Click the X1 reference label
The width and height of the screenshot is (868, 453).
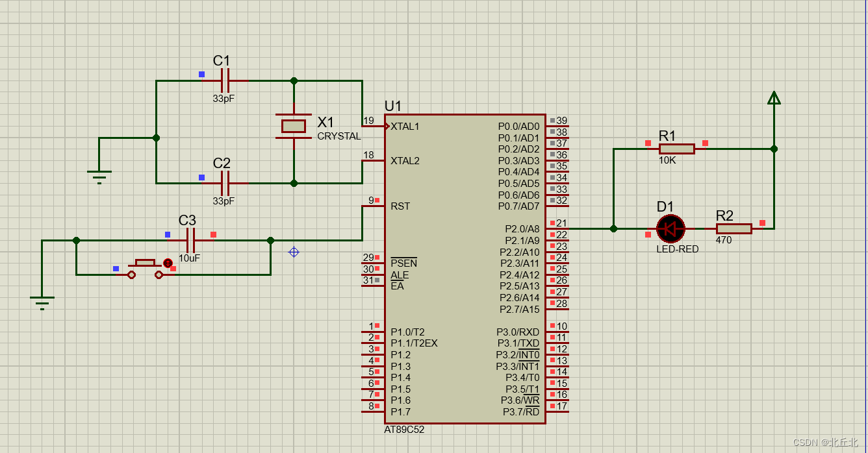(325, 122)
